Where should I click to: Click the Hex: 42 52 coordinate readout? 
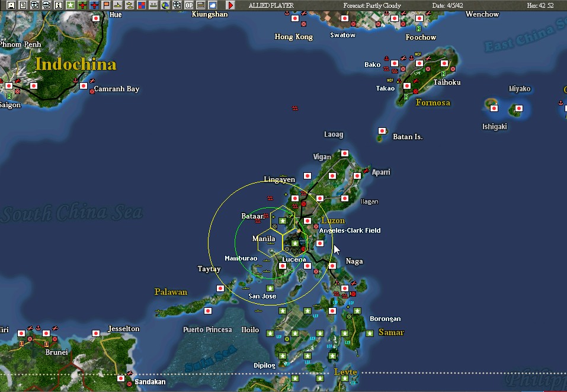tap(540, 5)
